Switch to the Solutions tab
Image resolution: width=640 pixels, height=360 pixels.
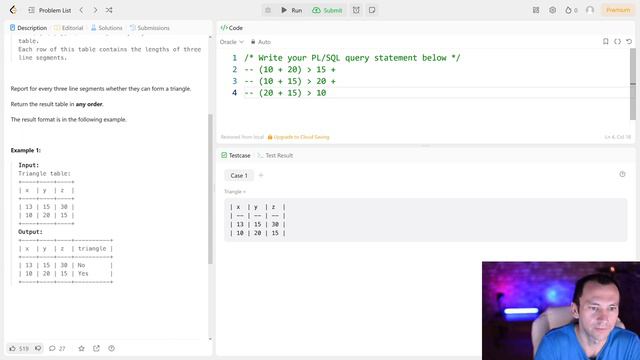tap(107, 28)
